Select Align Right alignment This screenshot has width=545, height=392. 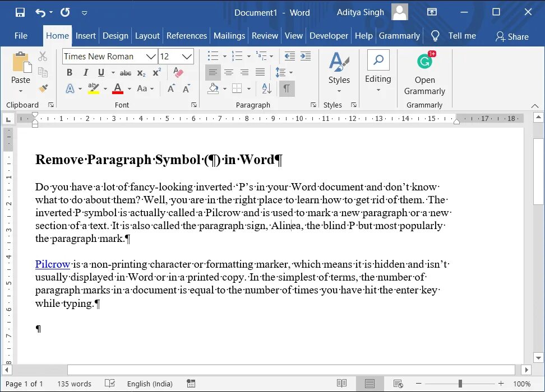tap(244, 72)
